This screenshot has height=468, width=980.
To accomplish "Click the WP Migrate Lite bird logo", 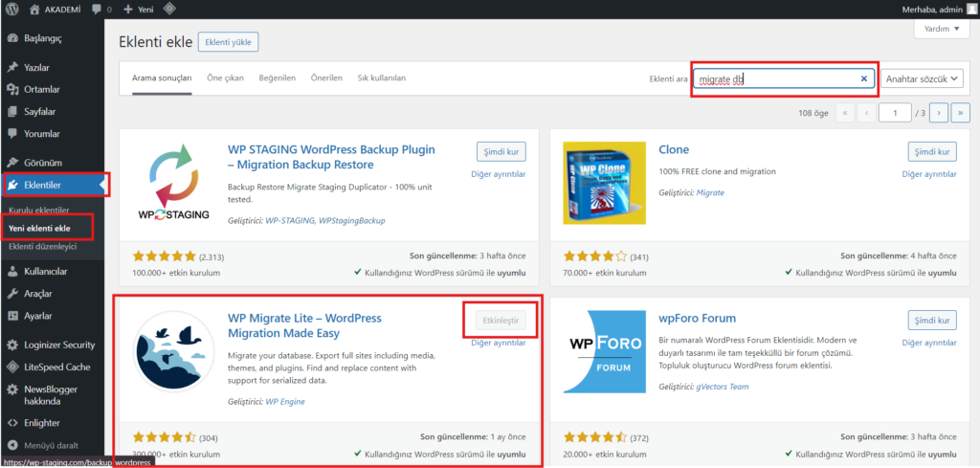I will [x=173, y=351].
